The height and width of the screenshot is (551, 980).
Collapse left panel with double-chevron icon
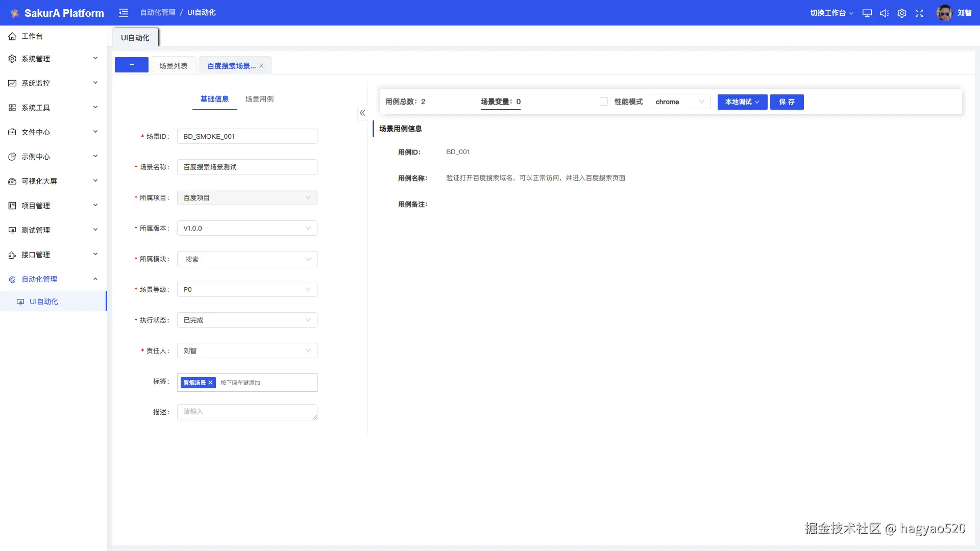(362, 113)
